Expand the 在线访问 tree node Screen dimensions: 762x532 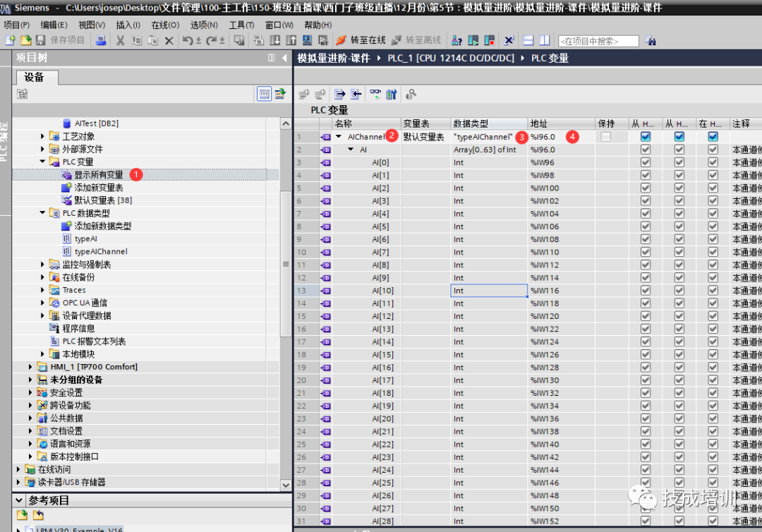(18, 469)
